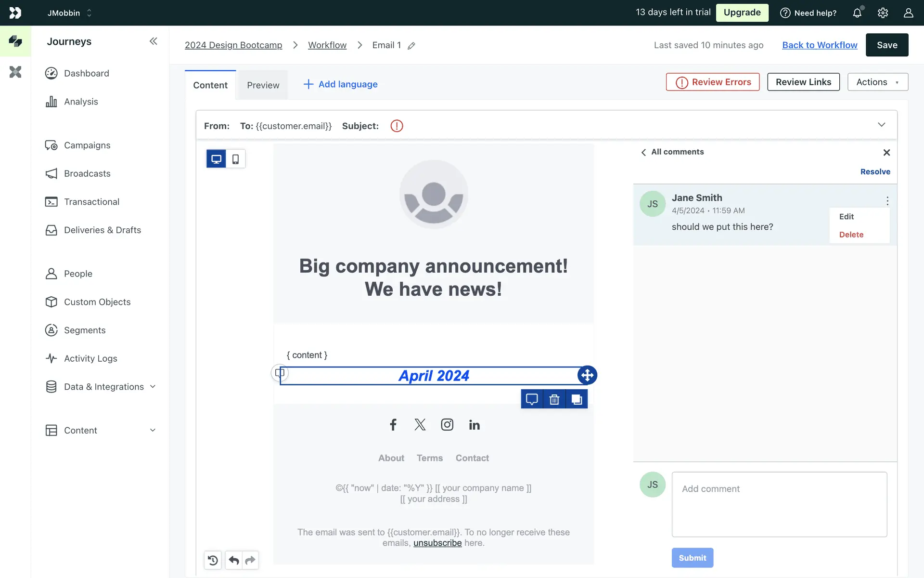
Task: Collapse the Journeys sidebar
Action: coord(153,41)
